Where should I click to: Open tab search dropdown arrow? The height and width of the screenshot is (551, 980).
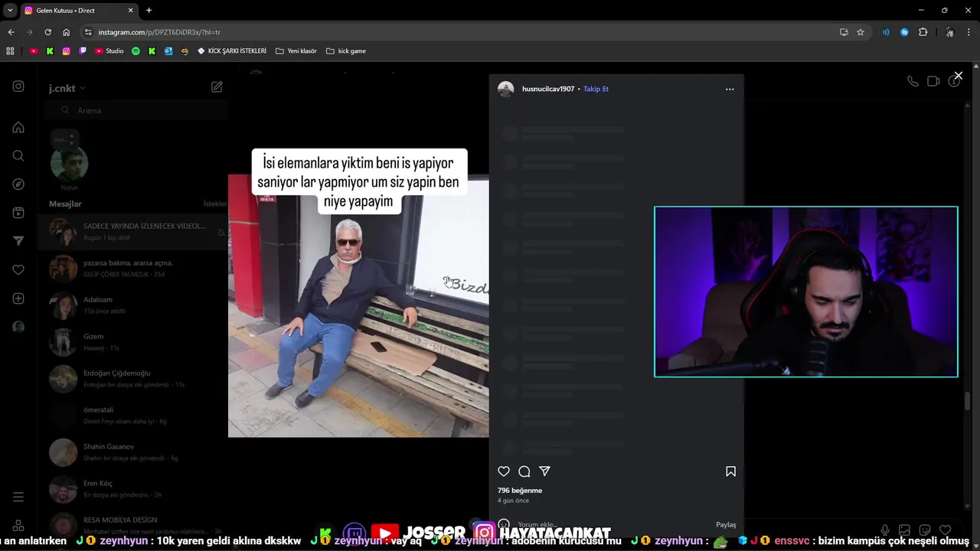(x=10, y=10)
